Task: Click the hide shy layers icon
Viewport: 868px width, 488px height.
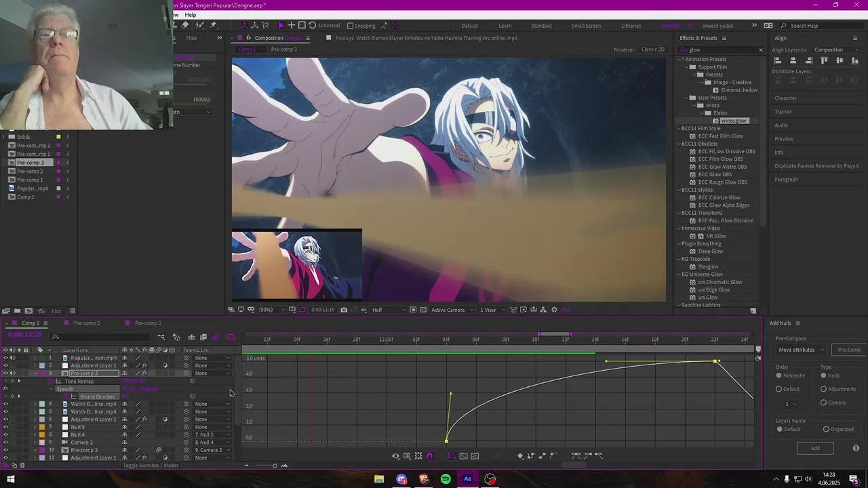Action: coord(191,337)
